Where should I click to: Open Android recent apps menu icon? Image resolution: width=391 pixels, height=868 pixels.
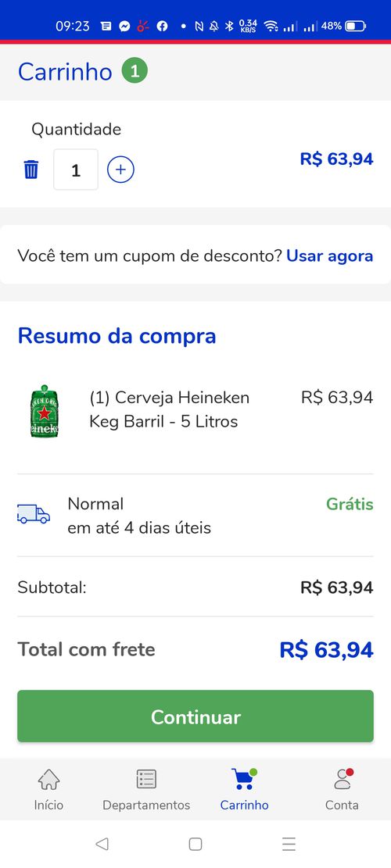point(289,844)
